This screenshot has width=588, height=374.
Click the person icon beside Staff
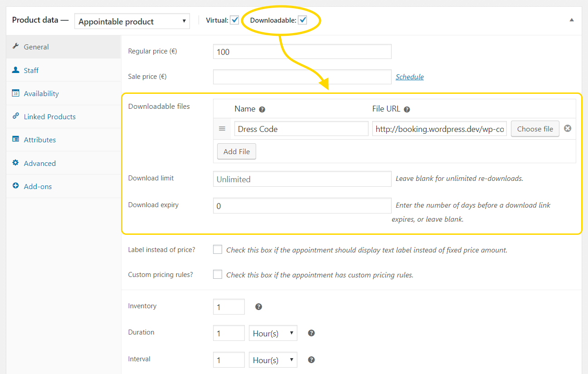[x=16, y=70]
